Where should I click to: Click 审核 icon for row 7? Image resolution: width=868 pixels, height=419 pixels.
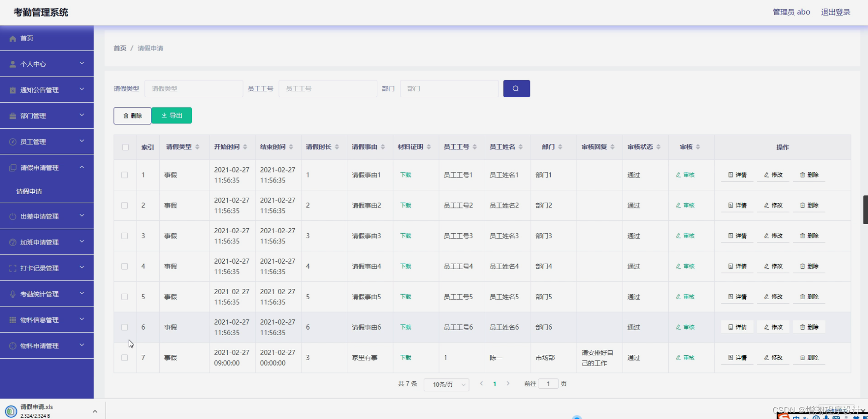(678, 358)
